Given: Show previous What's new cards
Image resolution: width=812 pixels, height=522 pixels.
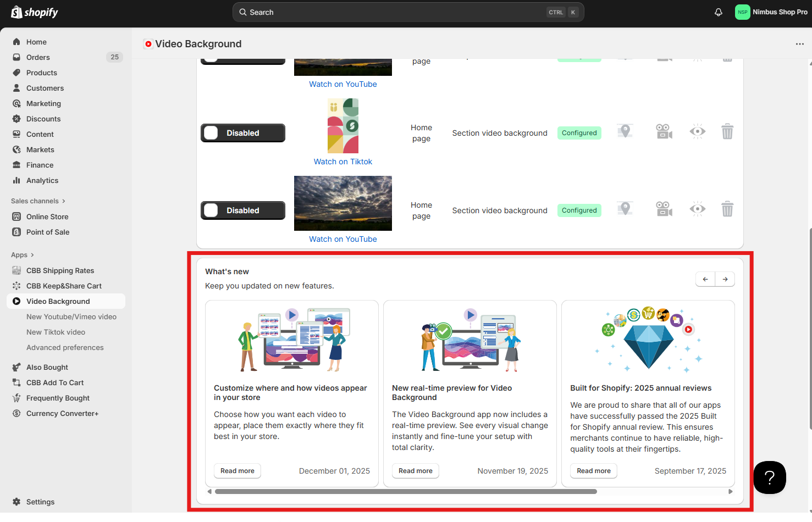Looking at the screenshot, I should pos(705,279).
